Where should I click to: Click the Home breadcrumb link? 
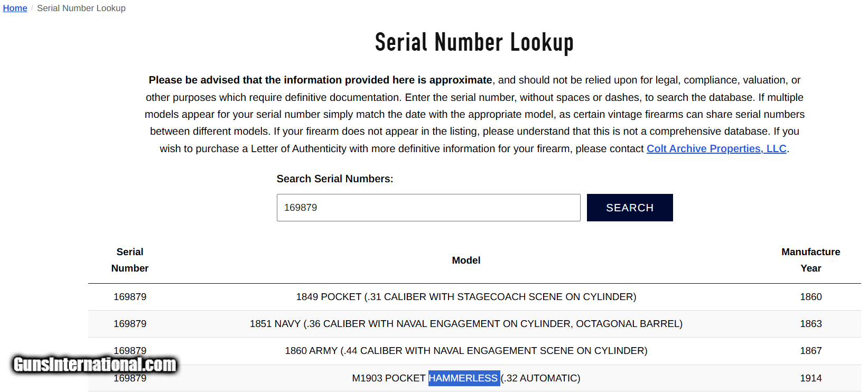pos(15,8)
